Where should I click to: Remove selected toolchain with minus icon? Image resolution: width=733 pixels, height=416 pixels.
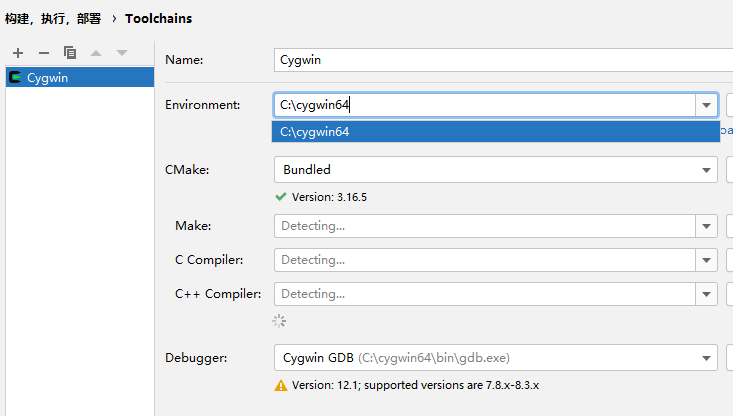click(x=44, y=53)
